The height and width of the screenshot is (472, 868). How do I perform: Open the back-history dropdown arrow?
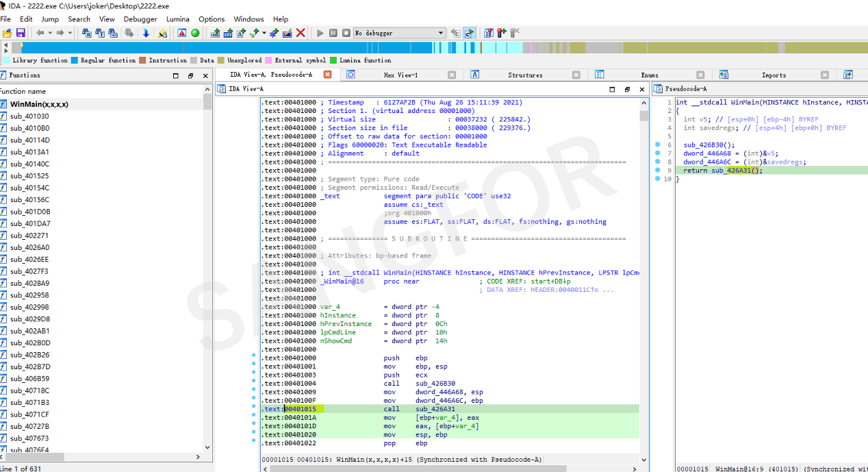point(49,33)
